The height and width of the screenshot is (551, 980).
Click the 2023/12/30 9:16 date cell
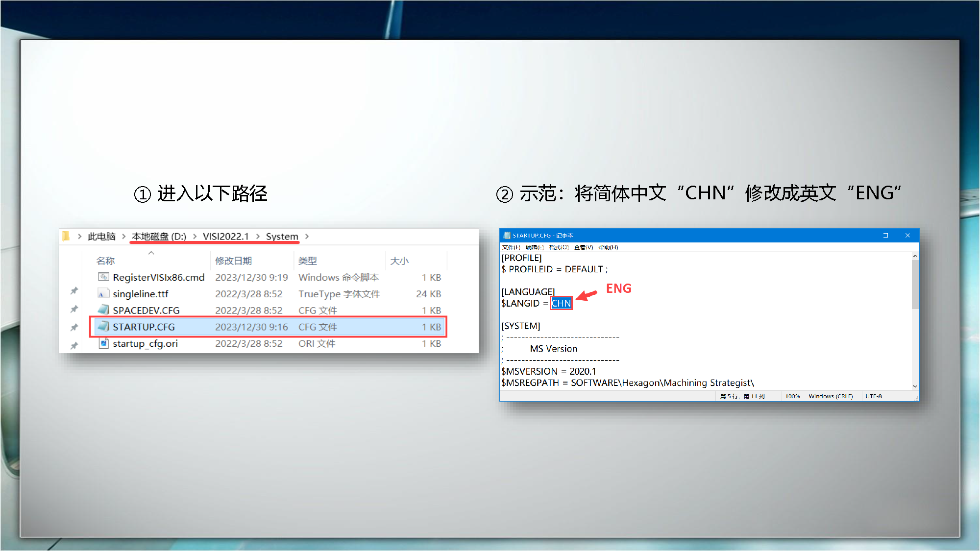click(x=251, y=327)
